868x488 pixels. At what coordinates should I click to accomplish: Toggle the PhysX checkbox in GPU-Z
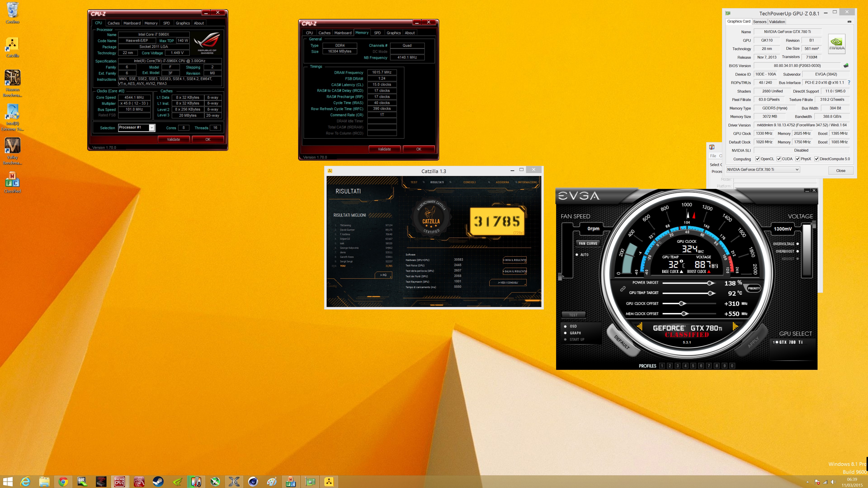point(797,159)
